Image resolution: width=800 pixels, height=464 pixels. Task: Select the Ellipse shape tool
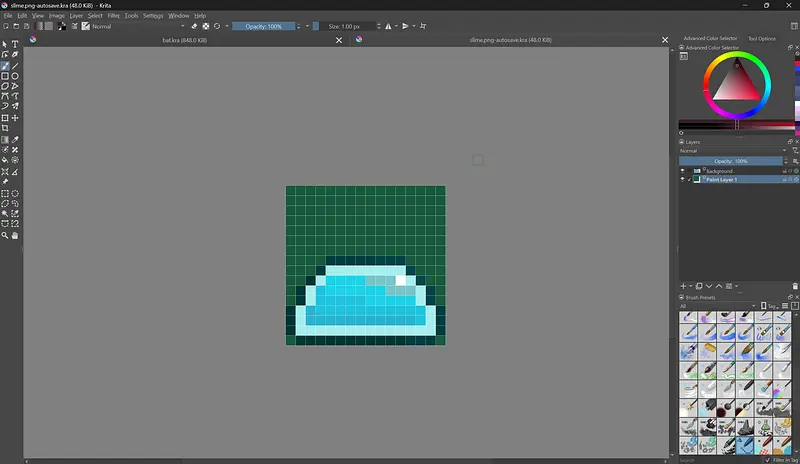(x=15, y=76)
